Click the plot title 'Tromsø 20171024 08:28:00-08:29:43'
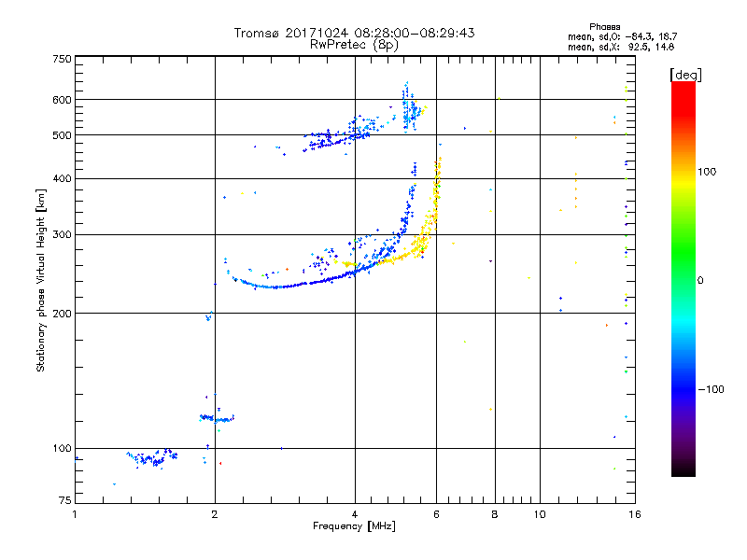 click(x=354, y=33)
